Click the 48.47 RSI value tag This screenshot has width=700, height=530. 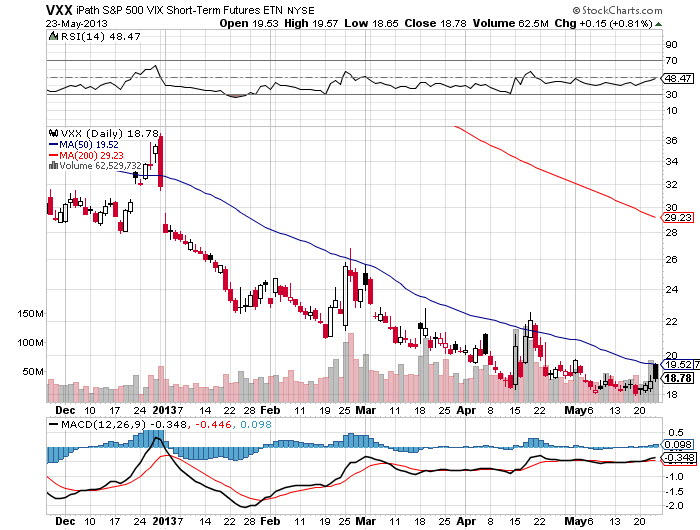[x=677, y=77]
